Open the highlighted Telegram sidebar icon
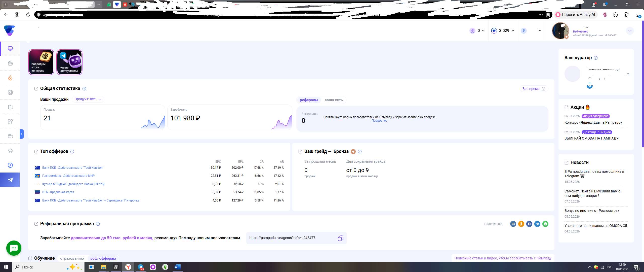 tap(10, 180)
